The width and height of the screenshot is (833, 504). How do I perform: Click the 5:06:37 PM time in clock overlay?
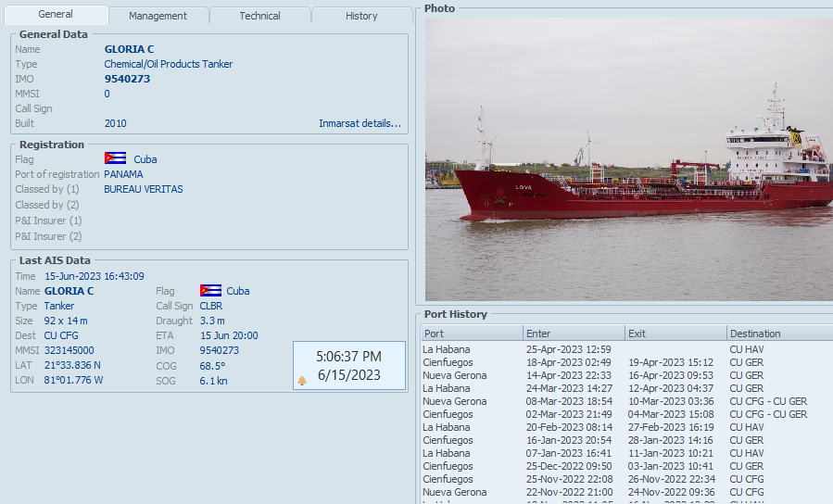[x=349, y=357]
